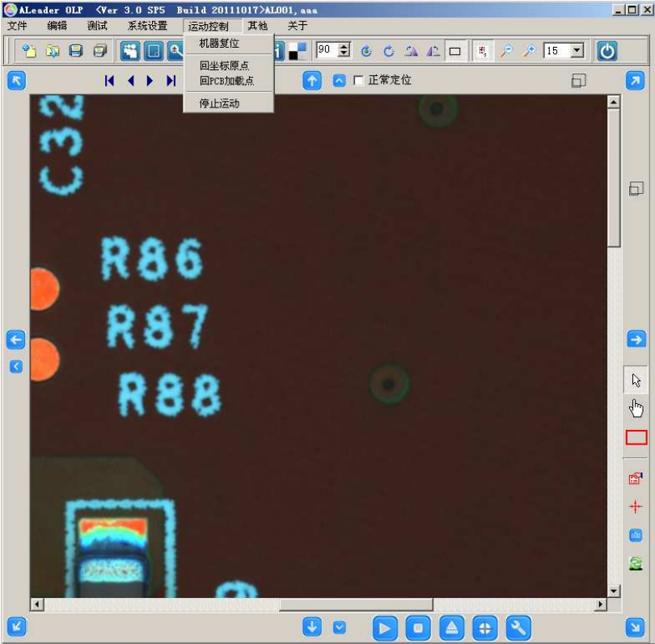Enable the 正常定位 checkbox
This screenshot has height=644, width=655.
pos(359,81)
